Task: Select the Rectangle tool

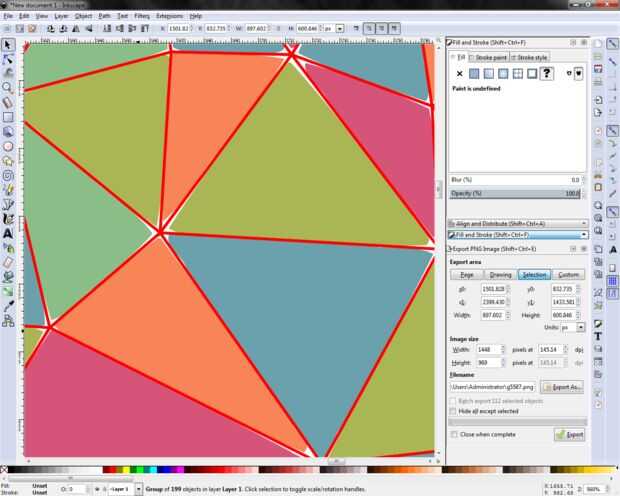Action: [8, 117]
